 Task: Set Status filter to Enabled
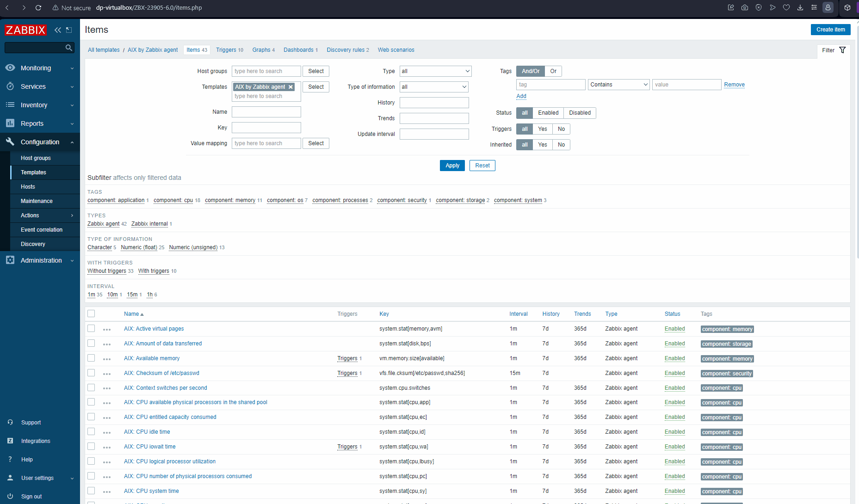(x=548, y=113)
